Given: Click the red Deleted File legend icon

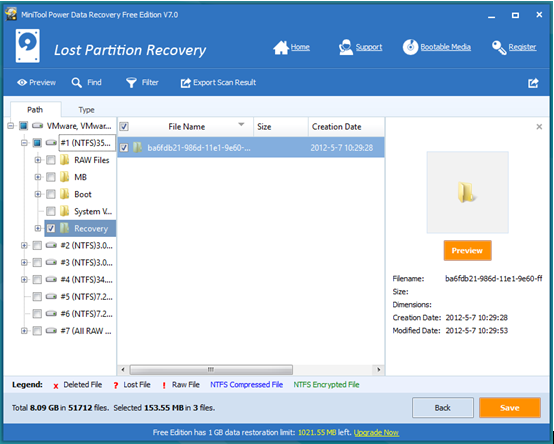Looking at the screenshot, I should point(56,386).
